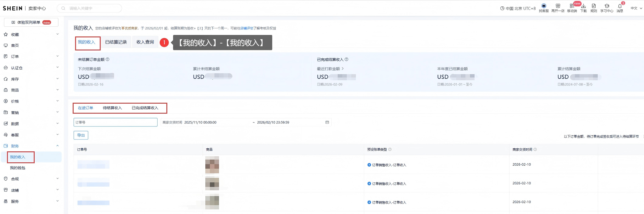Image resolution: width=644 pixels, height=214 pixels.
Task: Click the 体验双列菜单 button
Action: (x=31, y=22)
